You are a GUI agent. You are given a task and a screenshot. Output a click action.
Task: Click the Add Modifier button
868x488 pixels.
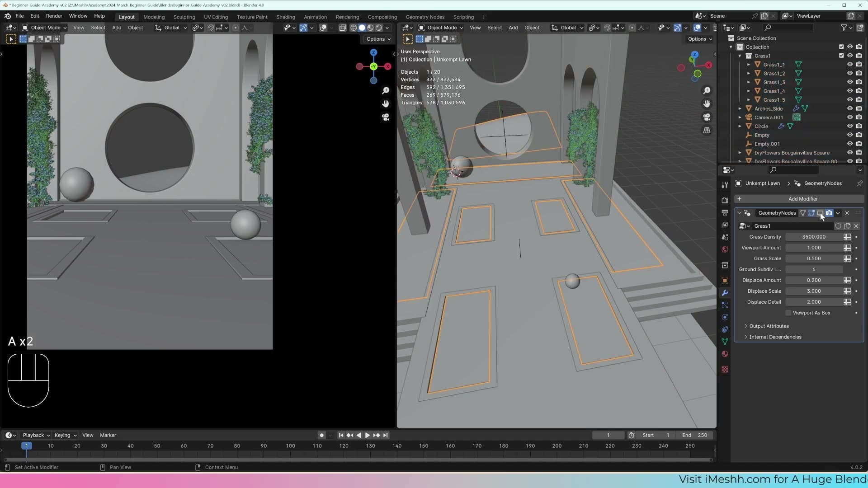click(799, 199)
